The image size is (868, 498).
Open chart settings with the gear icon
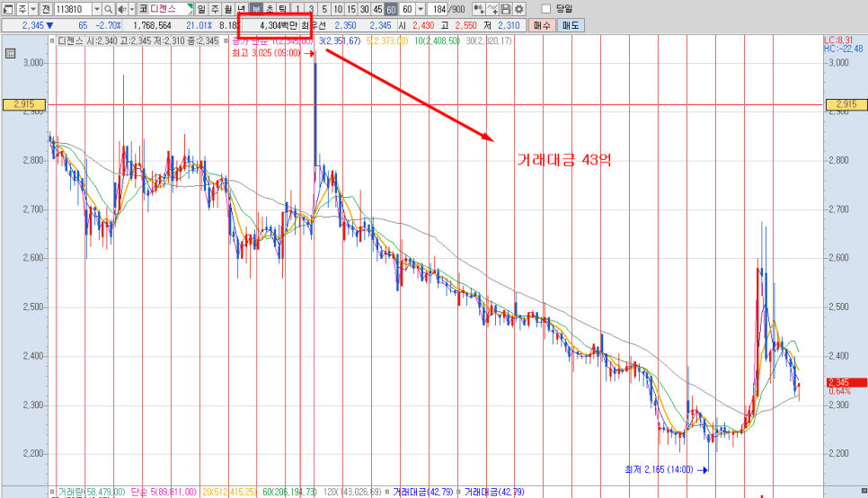(518, 9)
